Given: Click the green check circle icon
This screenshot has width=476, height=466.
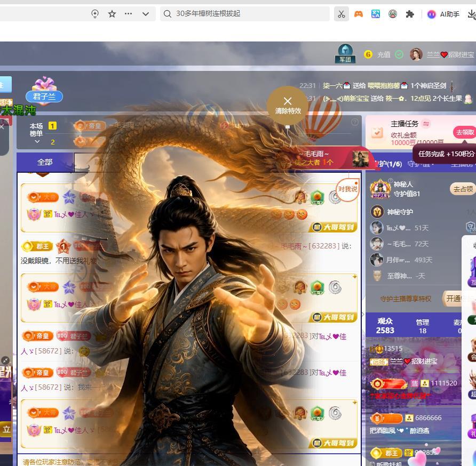Looking at the screenshot, I should (399, 54).
